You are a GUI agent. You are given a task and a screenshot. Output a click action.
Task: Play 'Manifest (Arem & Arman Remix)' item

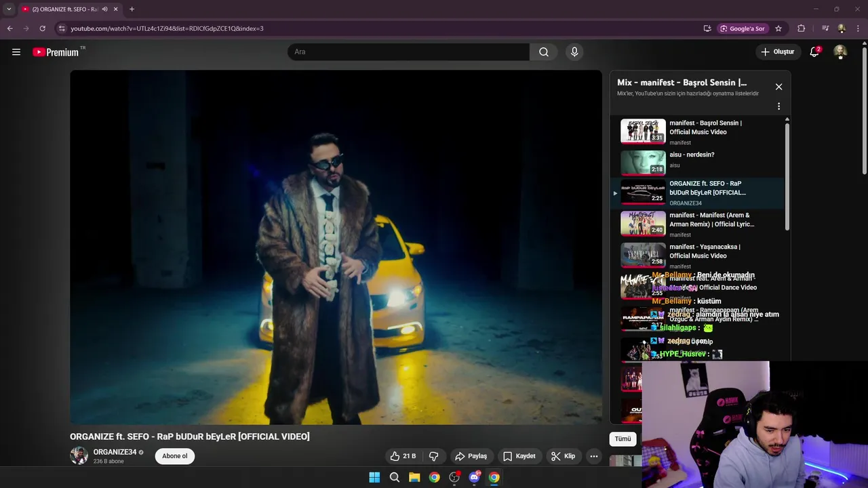(698, 224)
